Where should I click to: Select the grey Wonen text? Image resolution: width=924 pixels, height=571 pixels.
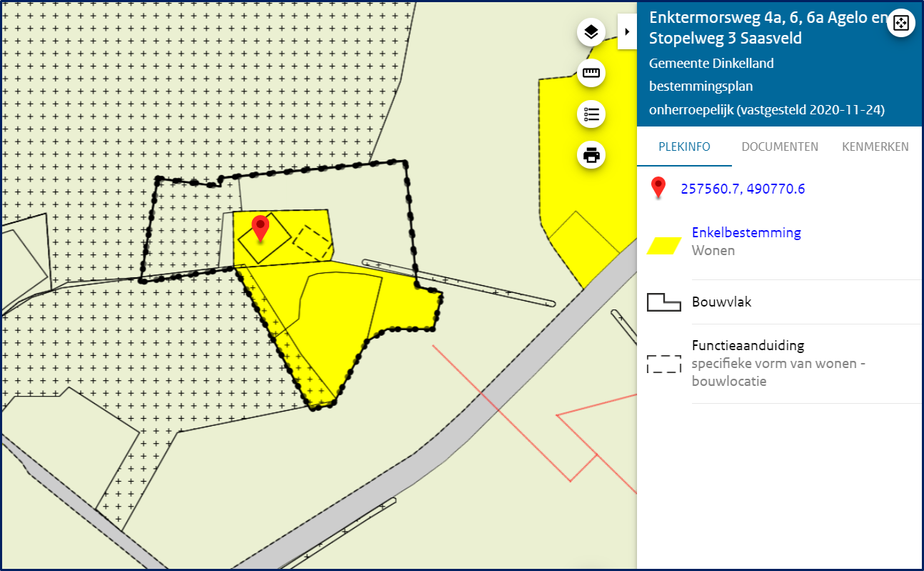pos(713,251)
